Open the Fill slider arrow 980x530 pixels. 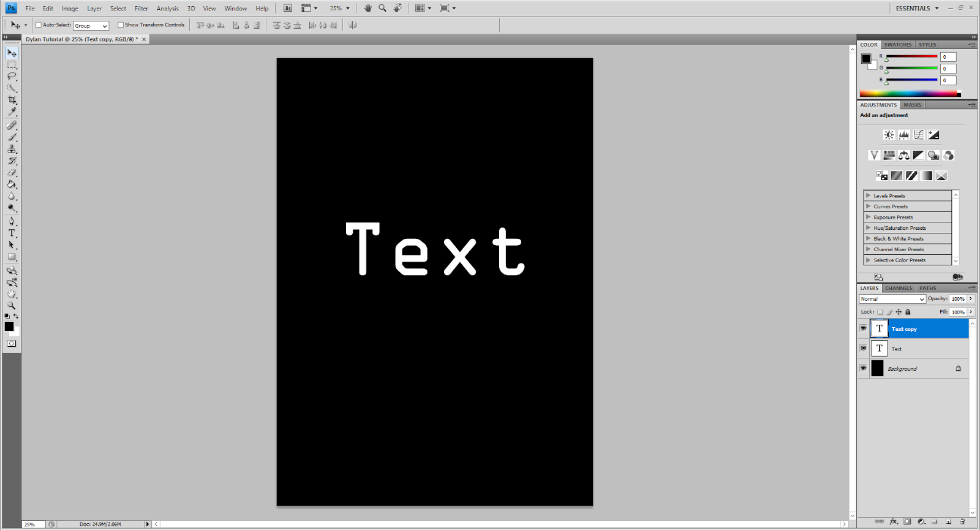(x=971, y=312)
